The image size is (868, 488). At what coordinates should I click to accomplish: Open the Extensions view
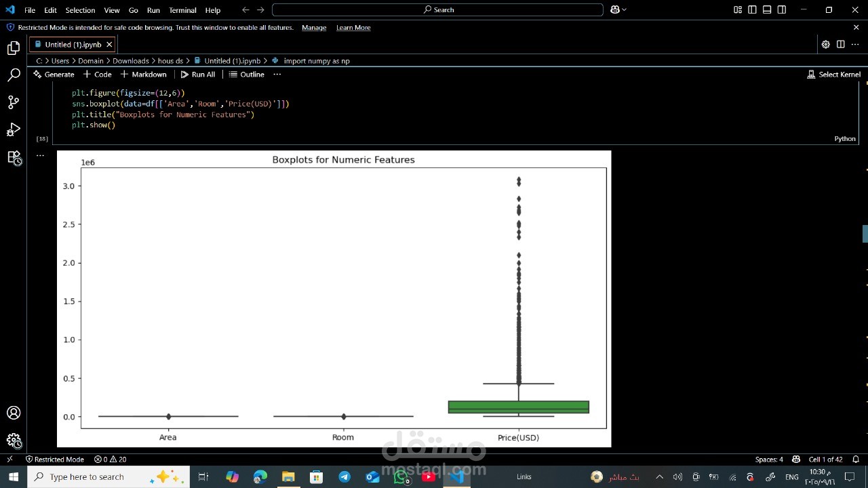[x=14, y=157]
